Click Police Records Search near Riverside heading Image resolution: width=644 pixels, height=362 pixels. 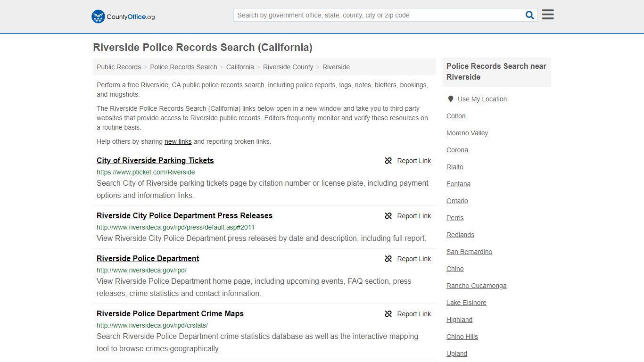[496, 72]
